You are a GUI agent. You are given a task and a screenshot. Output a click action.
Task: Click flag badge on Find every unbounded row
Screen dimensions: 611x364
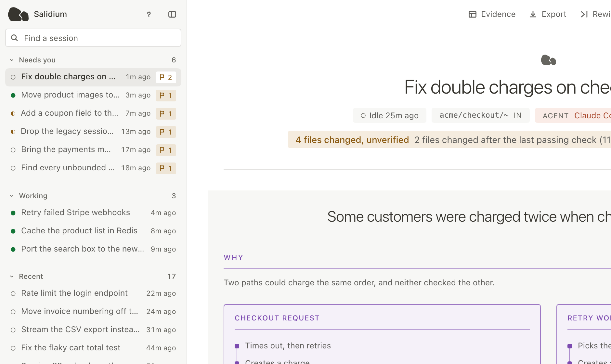tap(166, 168)
